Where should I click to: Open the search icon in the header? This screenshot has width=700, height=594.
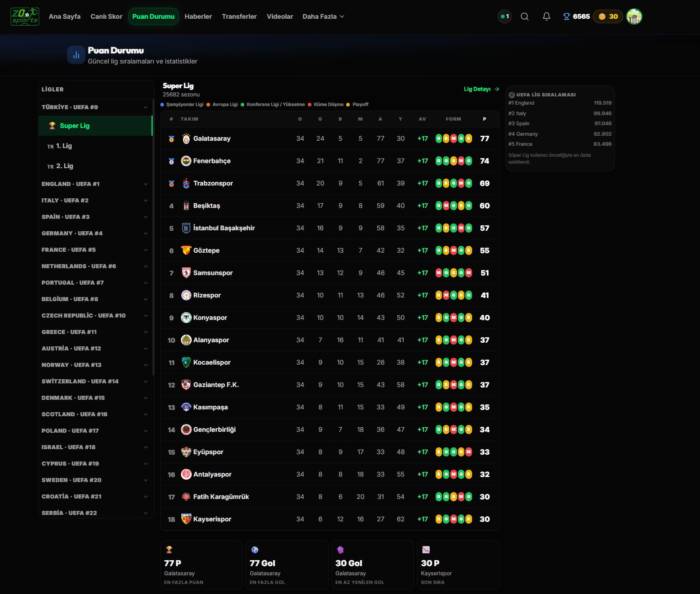tap(525, 16)
